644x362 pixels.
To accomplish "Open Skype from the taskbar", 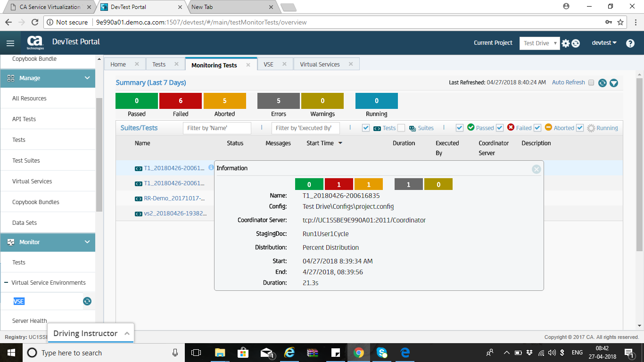I will click(x=382, y=353).
